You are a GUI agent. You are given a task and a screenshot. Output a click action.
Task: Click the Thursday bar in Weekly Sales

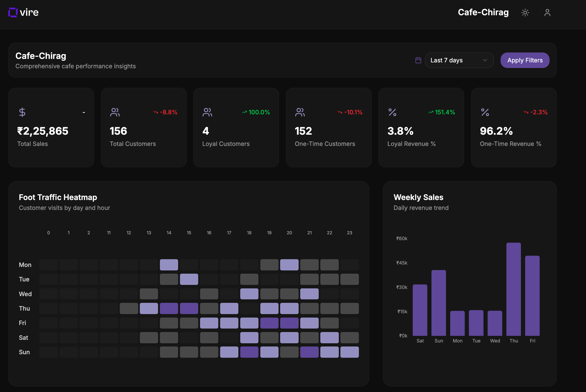tap(513, 289)
